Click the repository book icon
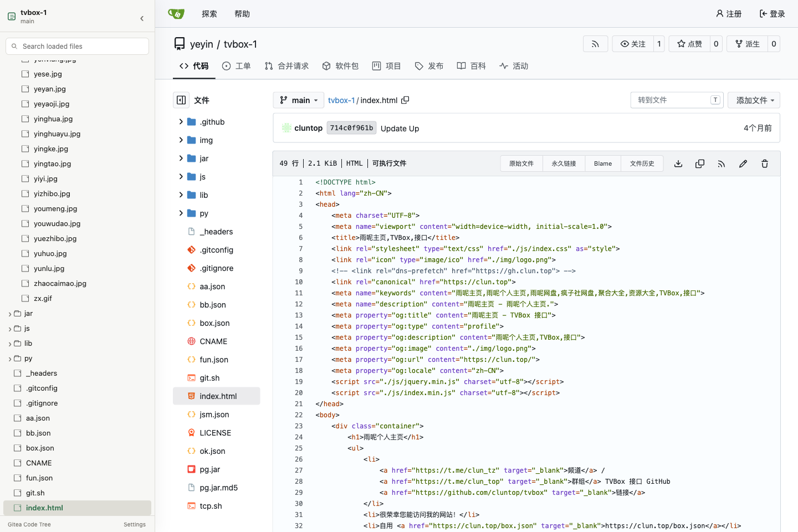 click(x=180, y=44)
